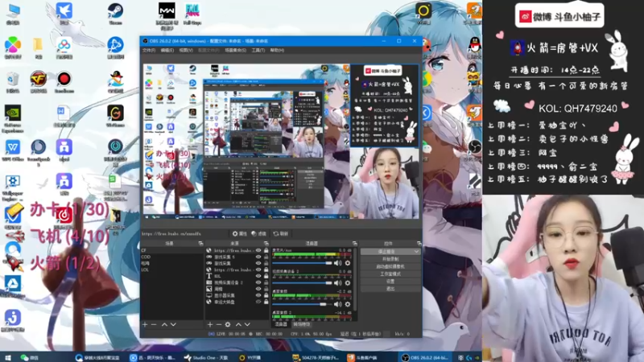
Task: Open the 编辑(E) menu in OBS
Action: 167,50
